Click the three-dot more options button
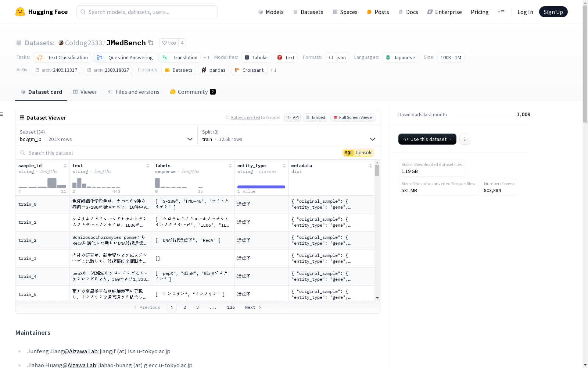The height and width of the screenshot is (368, 588). pyautogui.click(x=465, y=139)
